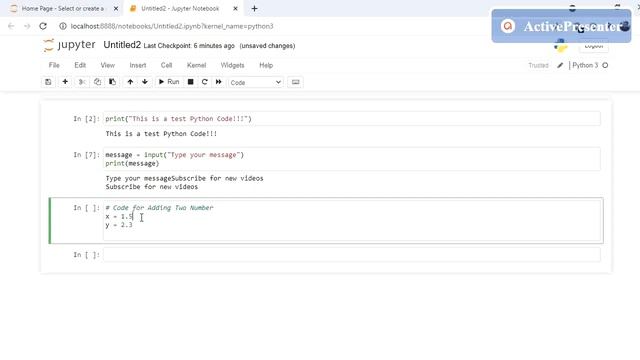This screenshot has width=640, height=360.
Task: Click the Adding Two Number code cell
Action: point(351,220)
